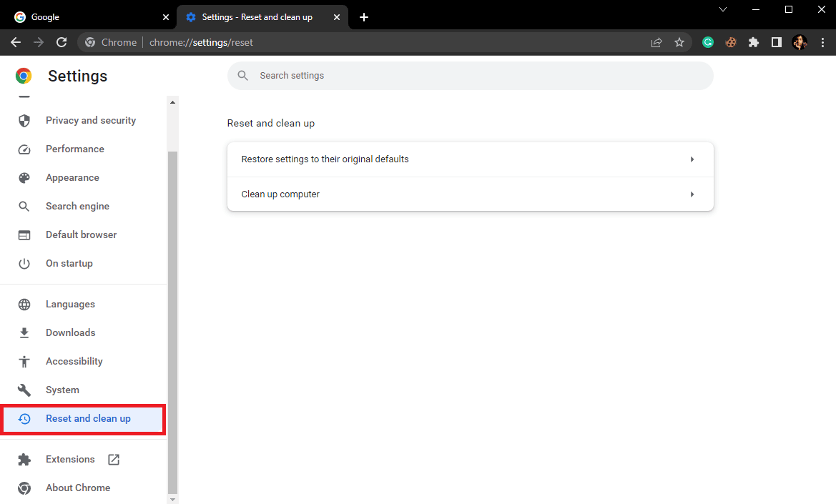Click the Languages globe icon
Viewport: 836px width, 504px height.
click(x=24, y=305)
